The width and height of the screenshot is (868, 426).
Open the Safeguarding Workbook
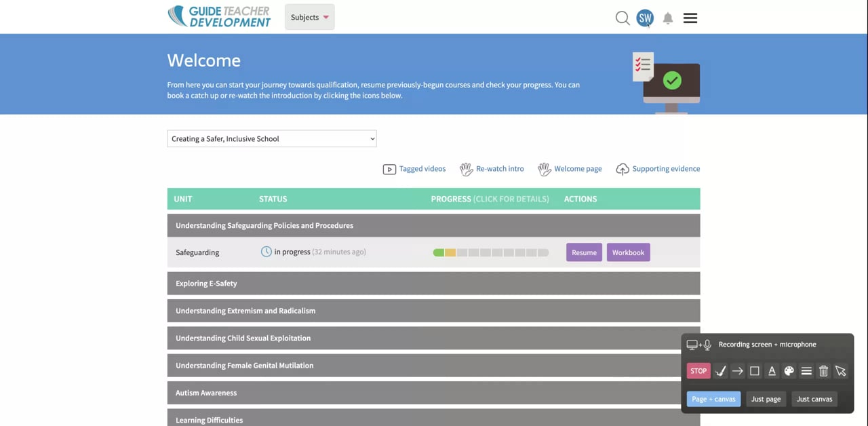628,252
